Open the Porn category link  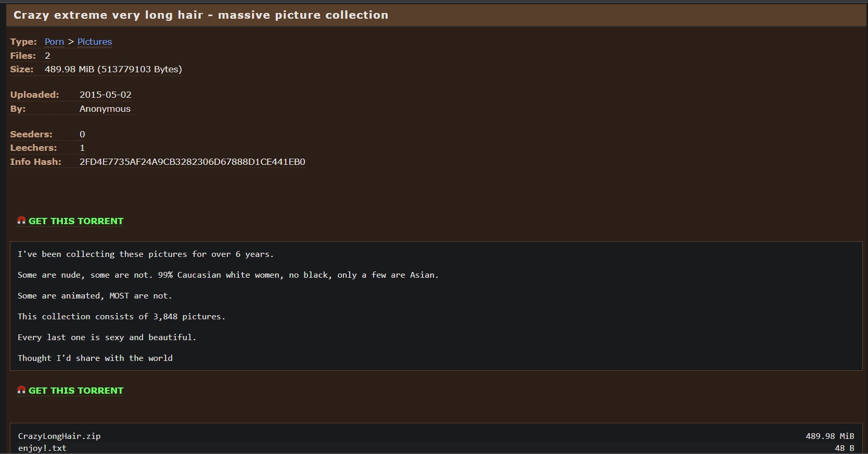(x=54, y=42)
